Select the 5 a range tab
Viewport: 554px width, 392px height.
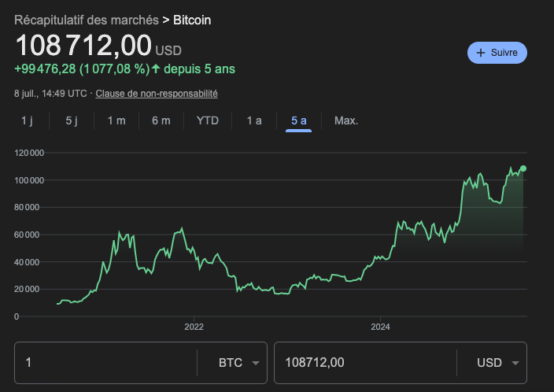point(298,120)
